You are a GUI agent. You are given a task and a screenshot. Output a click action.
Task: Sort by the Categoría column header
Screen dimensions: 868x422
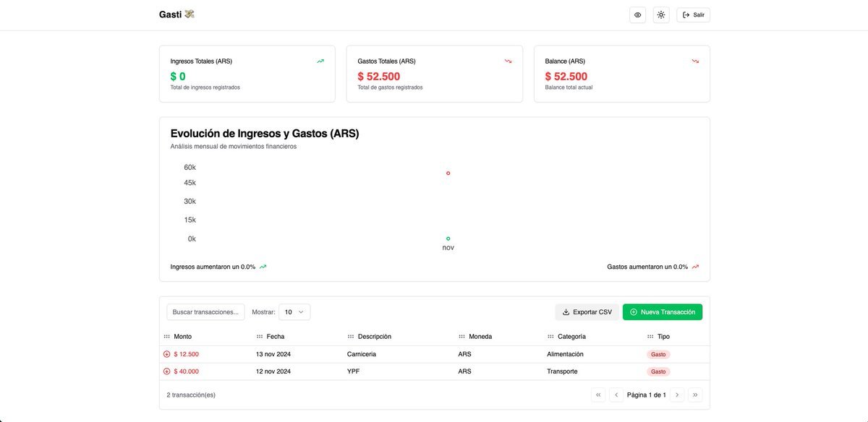(571, 337)
